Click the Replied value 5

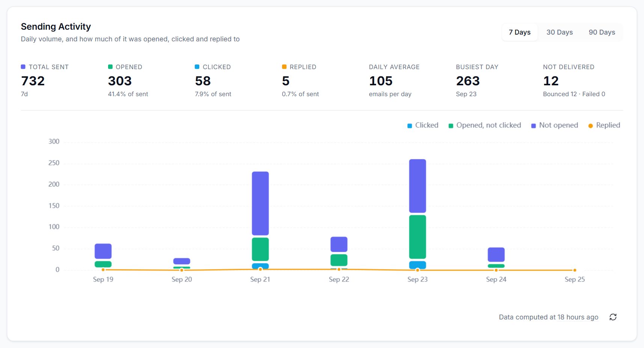[x=286, y=81]
